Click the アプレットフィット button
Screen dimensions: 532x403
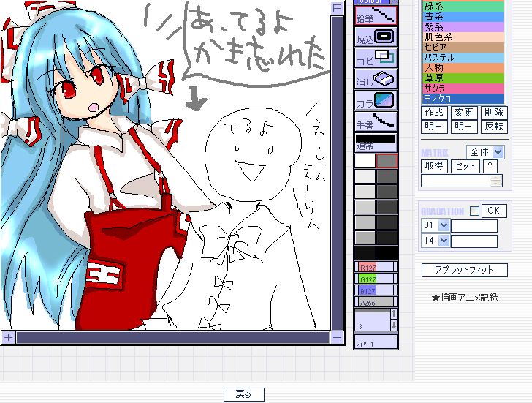465,270
